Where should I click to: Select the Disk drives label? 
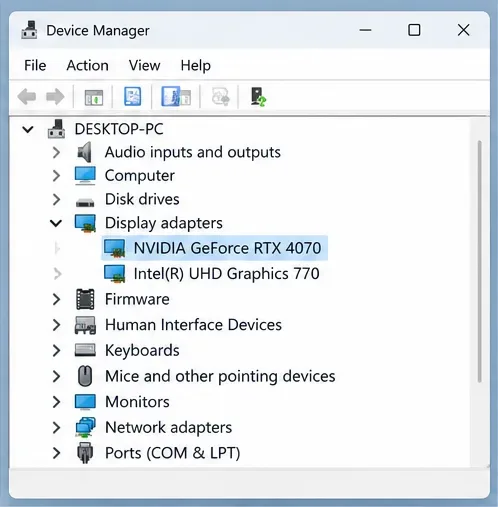pos(142,199)
